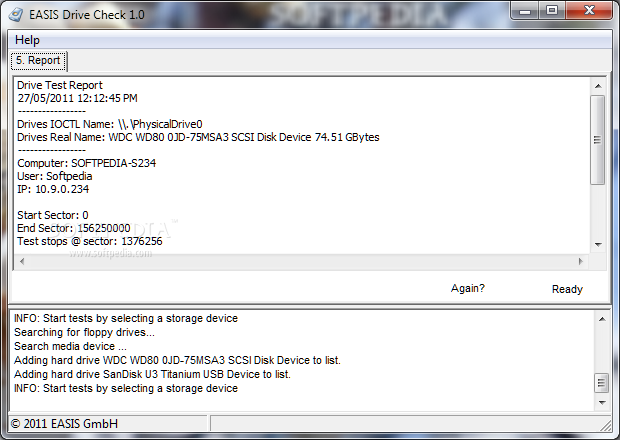
Task: Click the date line '27/05/2011 12:12:45 PM'
Action: (78, 98)
